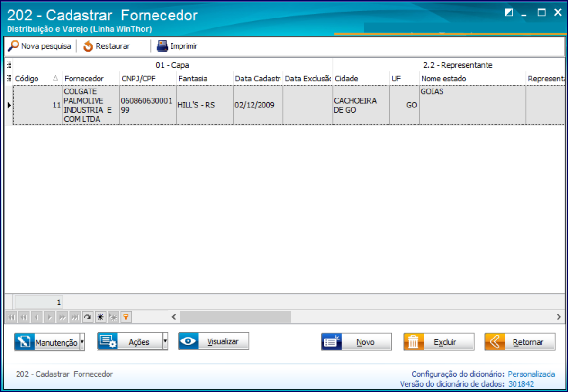Image resolution: width=568 pixels, height=392 pixels.
Task: Click the scrollbar left arrow
Action: coord(174,317)
